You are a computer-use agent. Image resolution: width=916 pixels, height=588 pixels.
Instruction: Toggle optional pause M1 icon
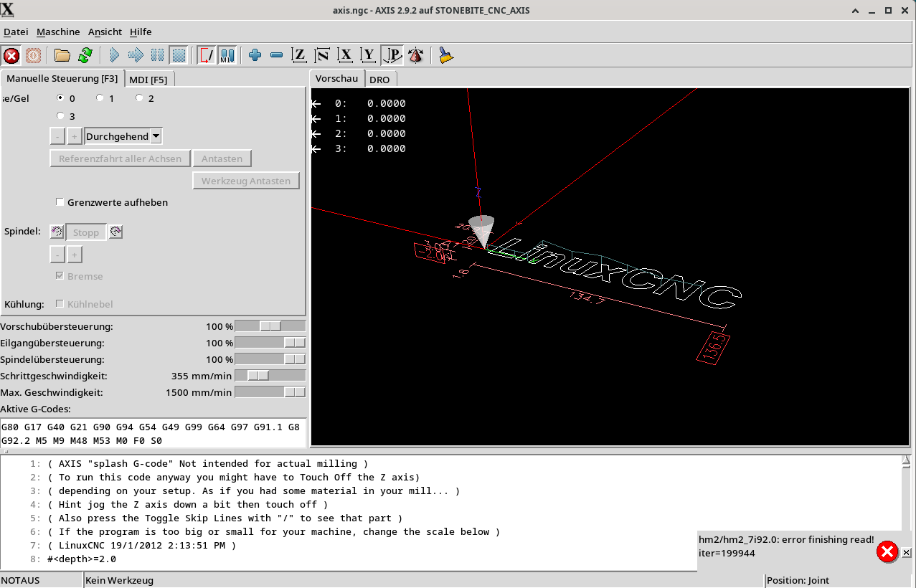coord(227,55)
